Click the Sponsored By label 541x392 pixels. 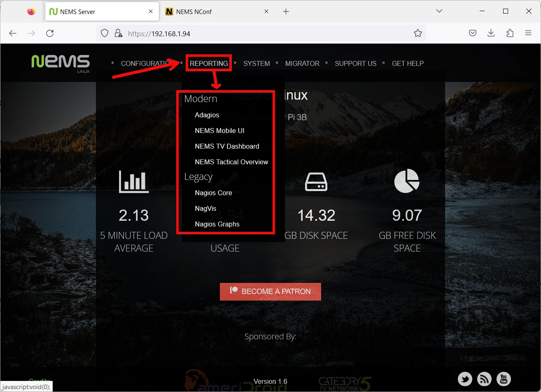270,337
